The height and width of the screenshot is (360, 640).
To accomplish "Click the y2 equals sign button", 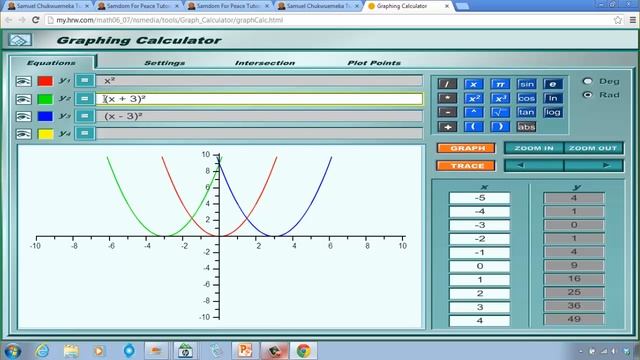I will pyautogui.click(x=85, y=98).
